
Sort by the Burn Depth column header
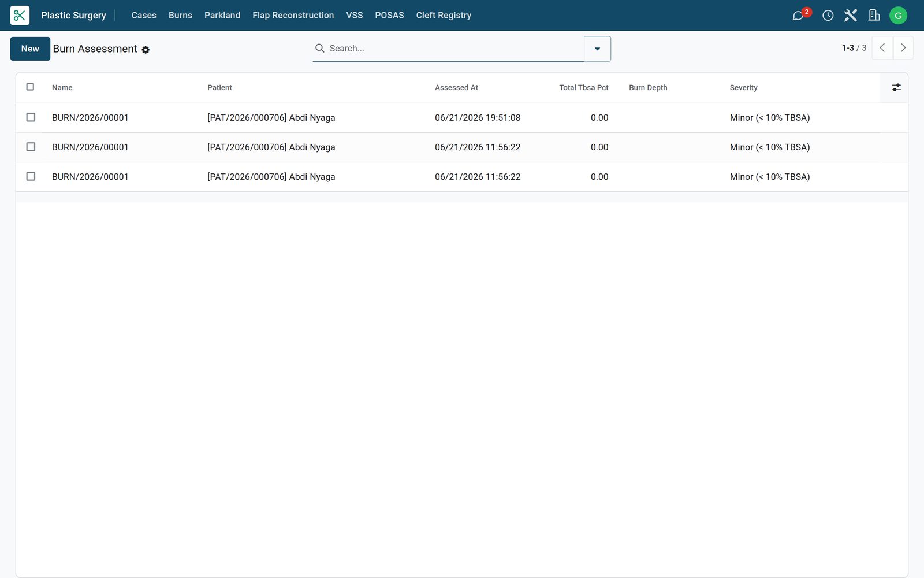(x=648, y=88)
